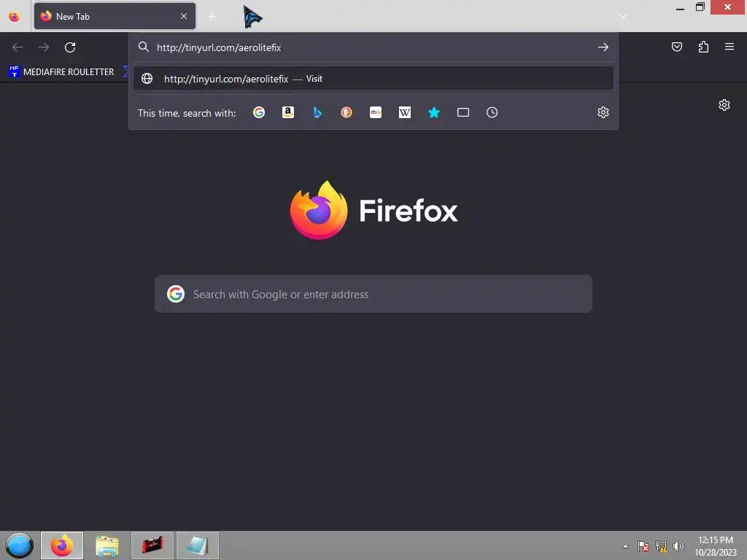Viewport: 747px width, 560px height.
Task: Personalize new tab with gear icon
Action: (x=724, y=105)
